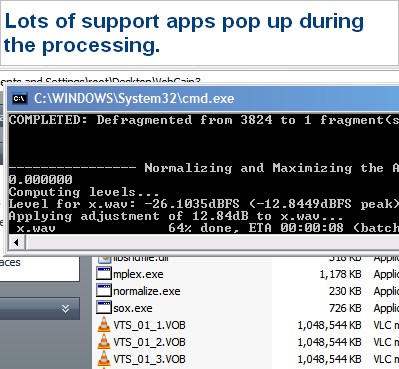Click the 726 KB size of sox.exe
The image size is (399, 369).
coord(345,308)
